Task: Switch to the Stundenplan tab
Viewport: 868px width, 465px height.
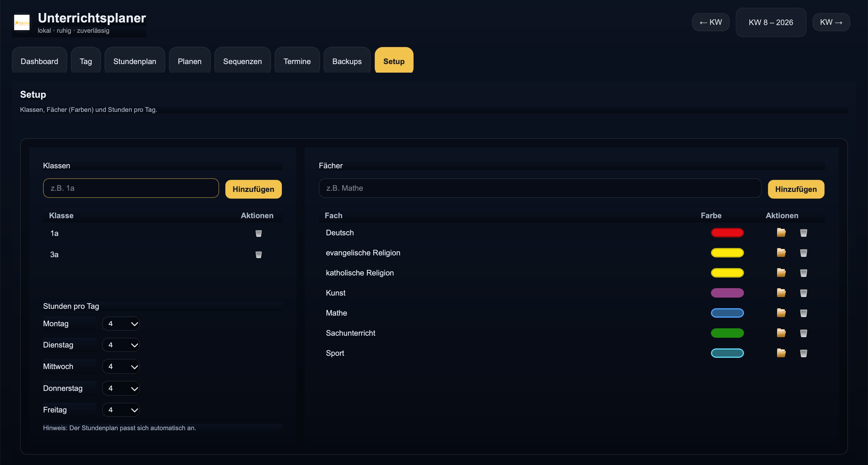Action: (x=134, y=61)
